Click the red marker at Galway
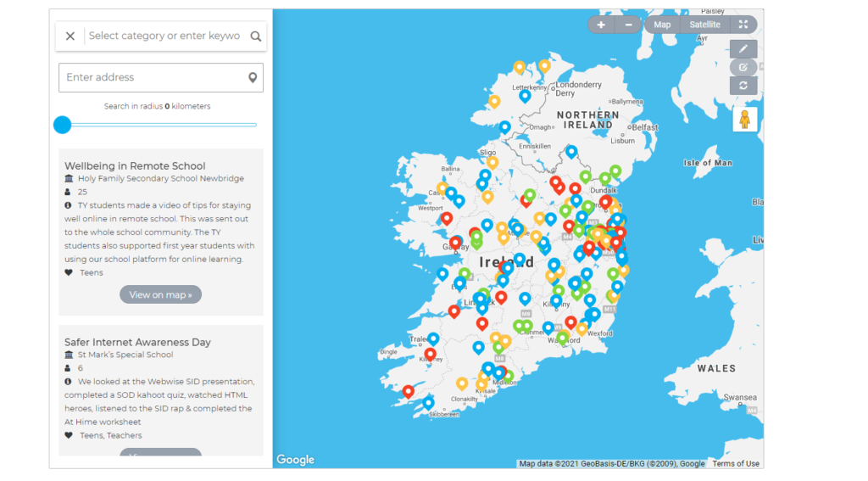 [x=455, y=242]
